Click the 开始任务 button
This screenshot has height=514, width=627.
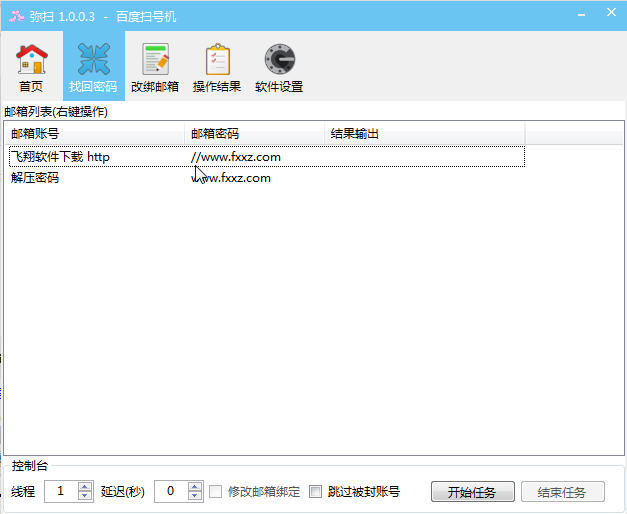tap(473, 492)
